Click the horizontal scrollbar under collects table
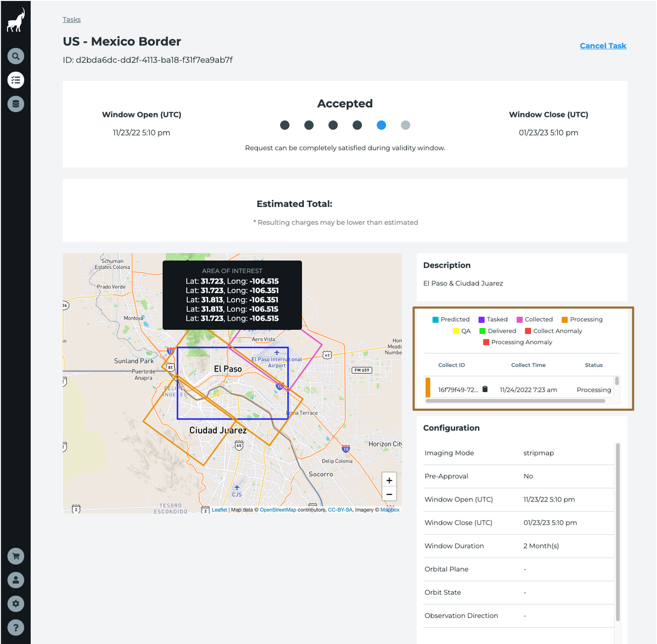The width and height of the screenshot is (657, 644). pyautogui.click(x=515, y=401)
